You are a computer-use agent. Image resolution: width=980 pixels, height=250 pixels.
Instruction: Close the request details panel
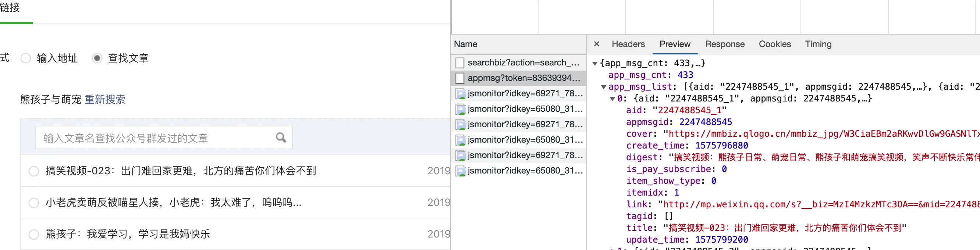(597, 44)
